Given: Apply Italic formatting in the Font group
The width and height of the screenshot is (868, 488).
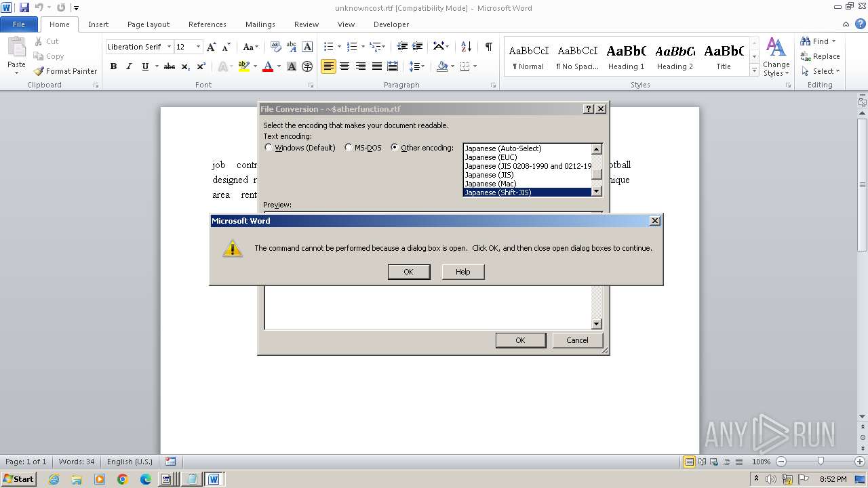Looking at the screenshot, I should [x=129, y=66].
